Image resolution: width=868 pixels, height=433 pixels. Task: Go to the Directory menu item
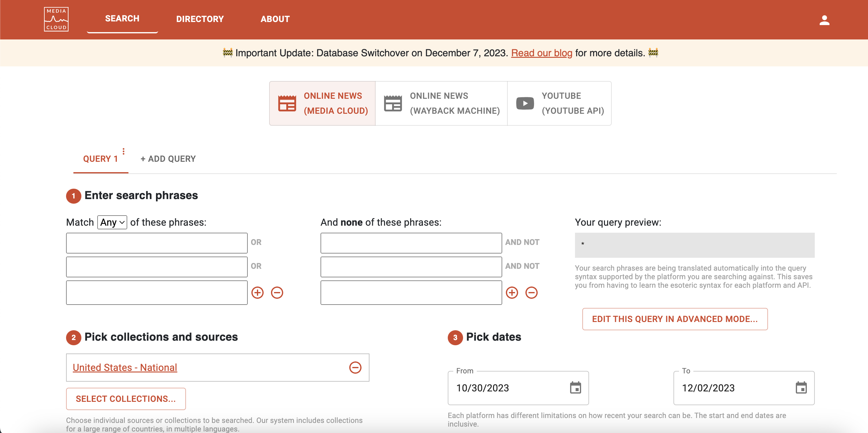(x=200, y=19)
